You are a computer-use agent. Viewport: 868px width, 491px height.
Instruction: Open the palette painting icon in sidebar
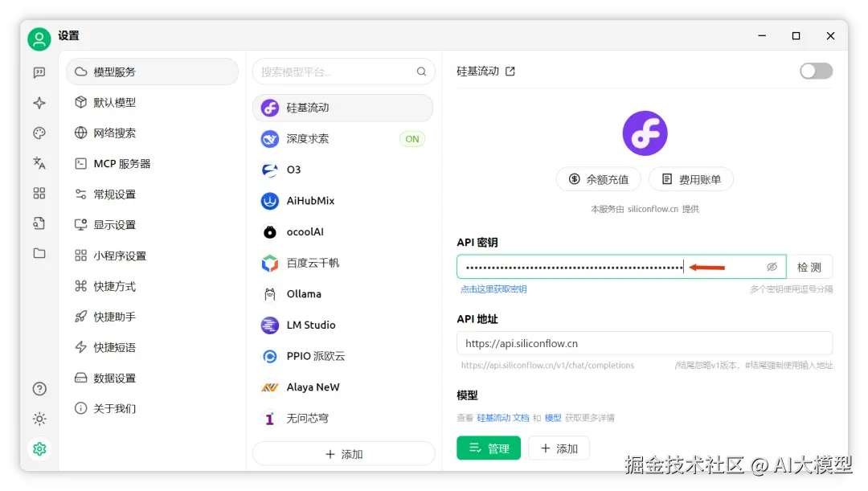tap(39, 133)
